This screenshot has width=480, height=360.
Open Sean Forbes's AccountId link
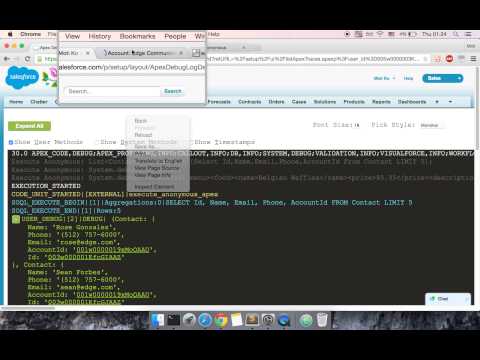(114, 295)
